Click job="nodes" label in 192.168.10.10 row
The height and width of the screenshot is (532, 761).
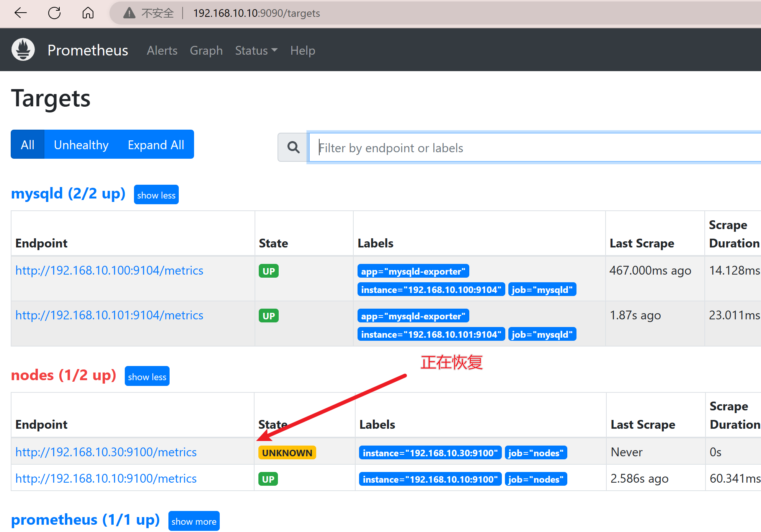click(536, 479)
